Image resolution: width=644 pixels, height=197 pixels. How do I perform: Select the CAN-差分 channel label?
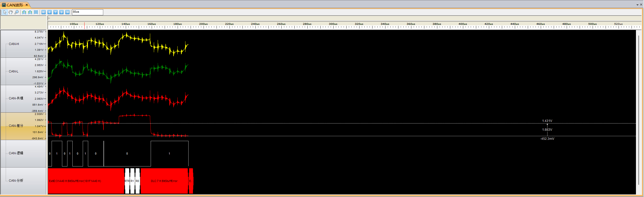[16, 126]
